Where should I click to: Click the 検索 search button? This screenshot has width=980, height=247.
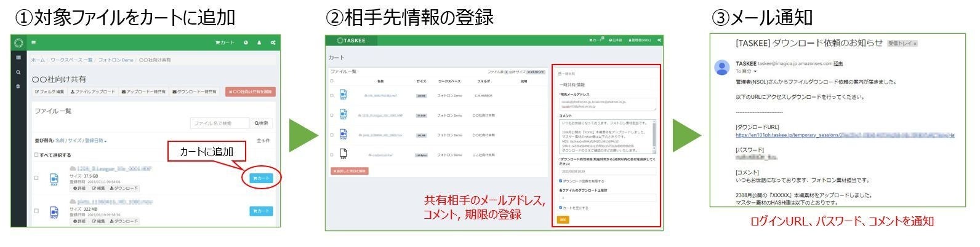click(x=262, y=123)
